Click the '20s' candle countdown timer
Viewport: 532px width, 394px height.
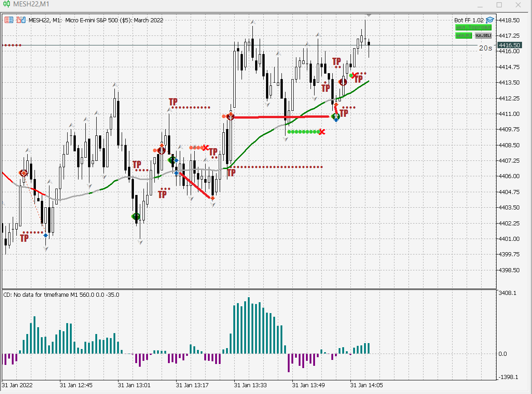(486, 48)
